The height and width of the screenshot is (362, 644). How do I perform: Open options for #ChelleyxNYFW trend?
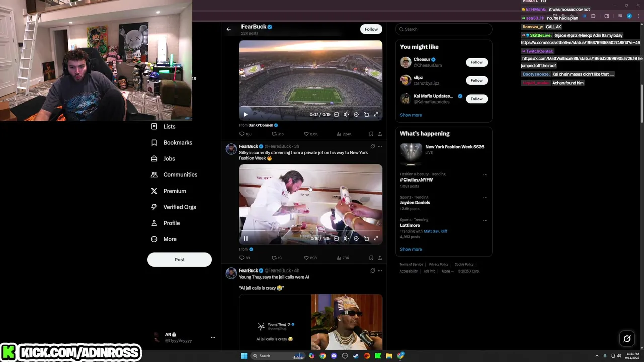click(x=485, y=175)
